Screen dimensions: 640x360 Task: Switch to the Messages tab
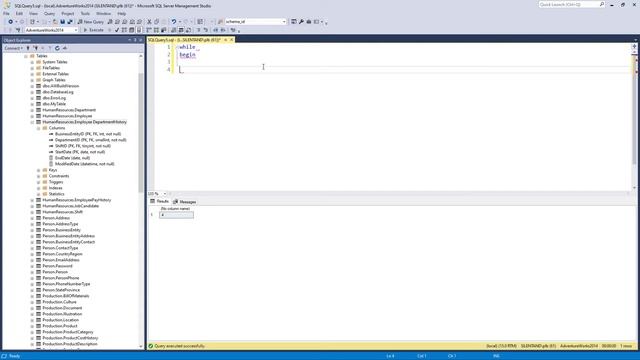tap(184, 202)
